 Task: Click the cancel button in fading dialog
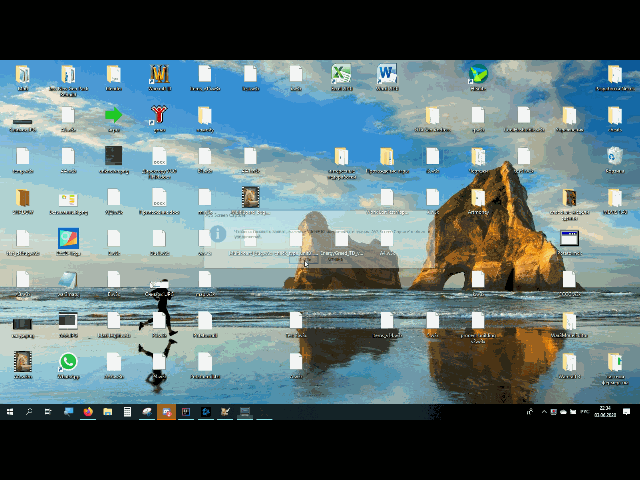point(335,259)
